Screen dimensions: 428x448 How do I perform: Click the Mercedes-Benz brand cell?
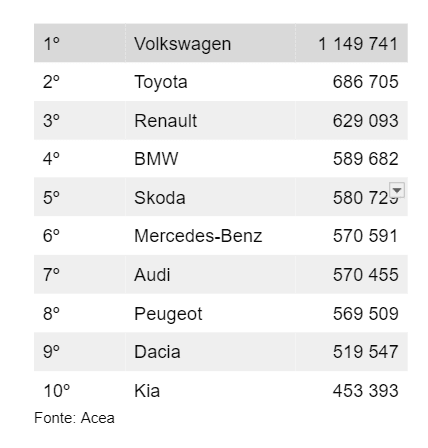(210, 236)
